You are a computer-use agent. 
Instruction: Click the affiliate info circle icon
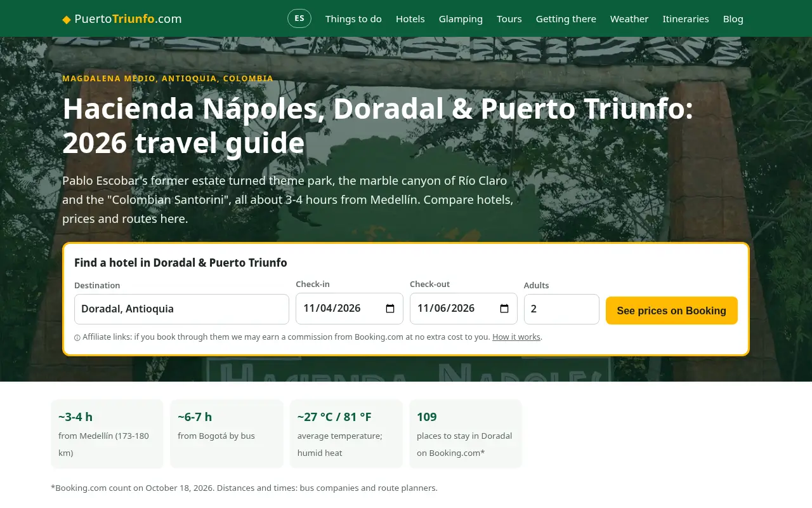point(77,338)
